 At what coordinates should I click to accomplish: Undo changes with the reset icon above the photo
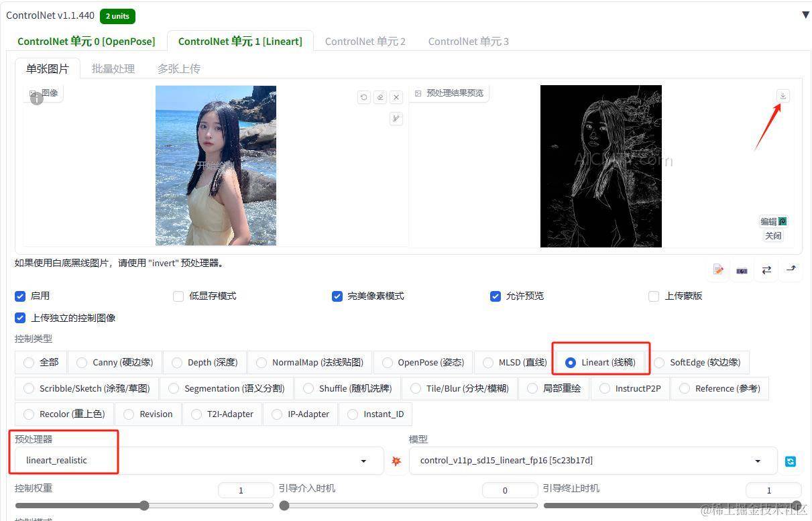(363, 97)
